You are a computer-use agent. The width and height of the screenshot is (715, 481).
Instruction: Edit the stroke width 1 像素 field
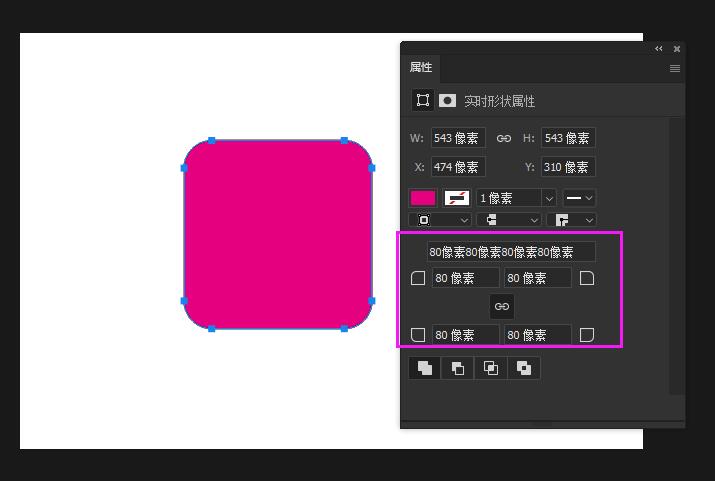509,198
